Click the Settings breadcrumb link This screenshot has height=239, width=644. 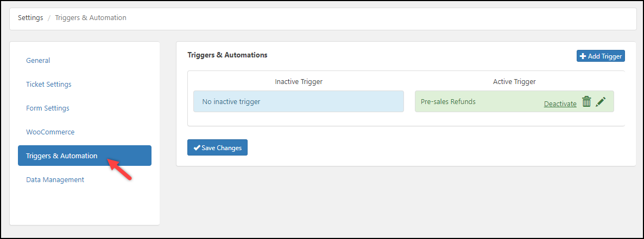30,18
